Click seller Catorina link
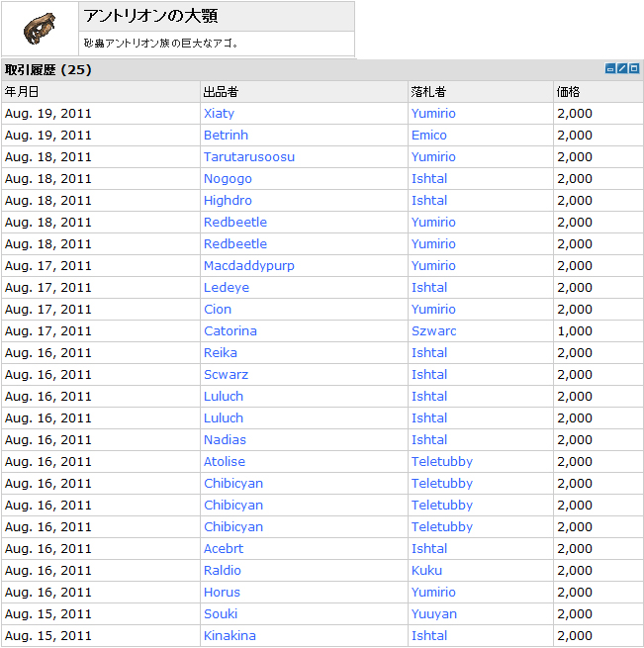 [x=230, y=330]
